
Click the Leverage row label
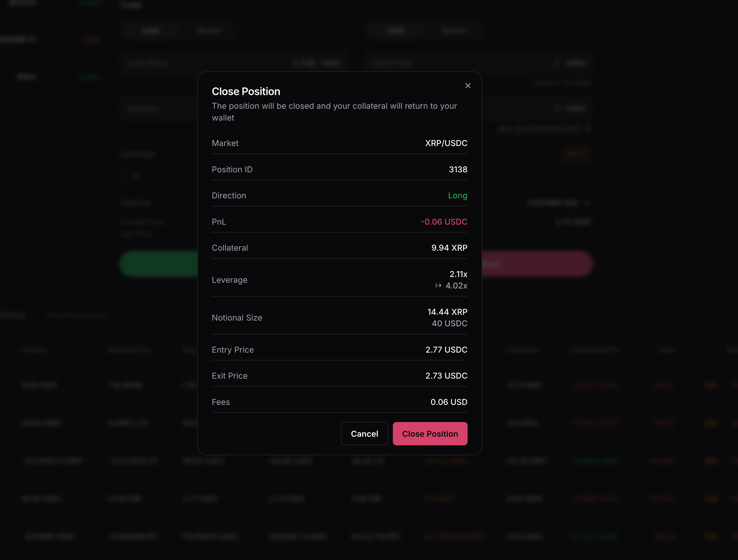coord(230,280)
